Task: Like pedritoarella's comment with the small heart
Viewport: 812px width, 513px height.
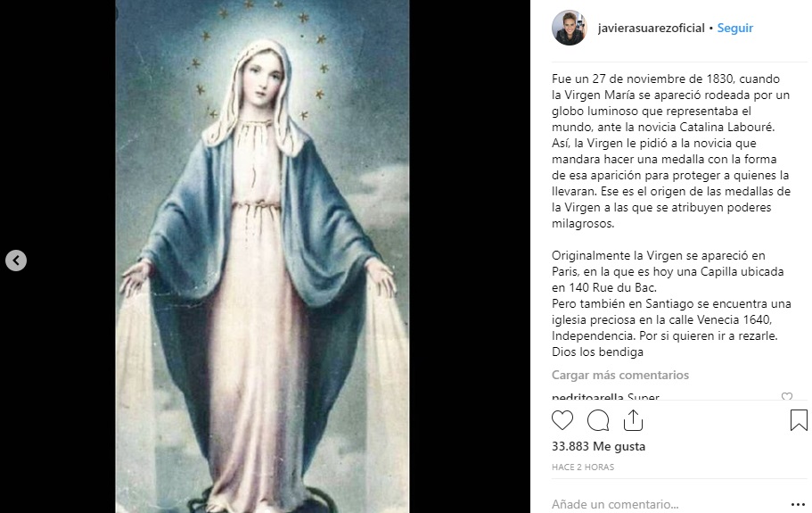Action: click(787, 396)
